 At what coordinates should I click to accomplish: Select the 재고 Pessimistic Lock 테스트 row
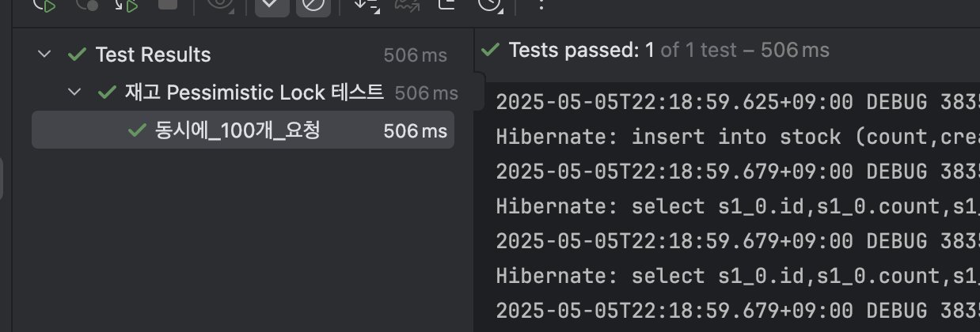243,92
